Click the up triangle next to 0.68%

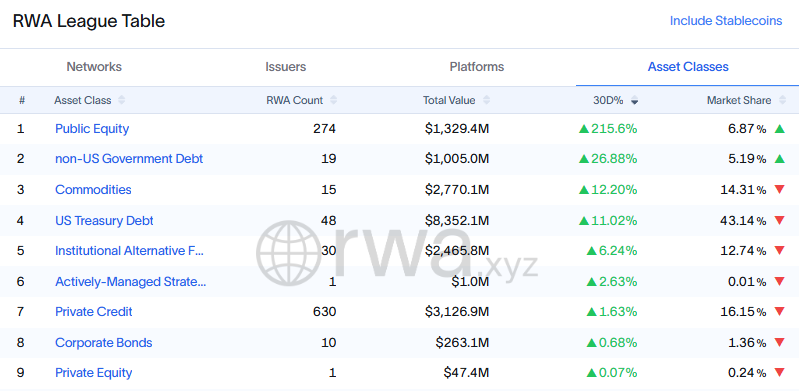point(591,343)
